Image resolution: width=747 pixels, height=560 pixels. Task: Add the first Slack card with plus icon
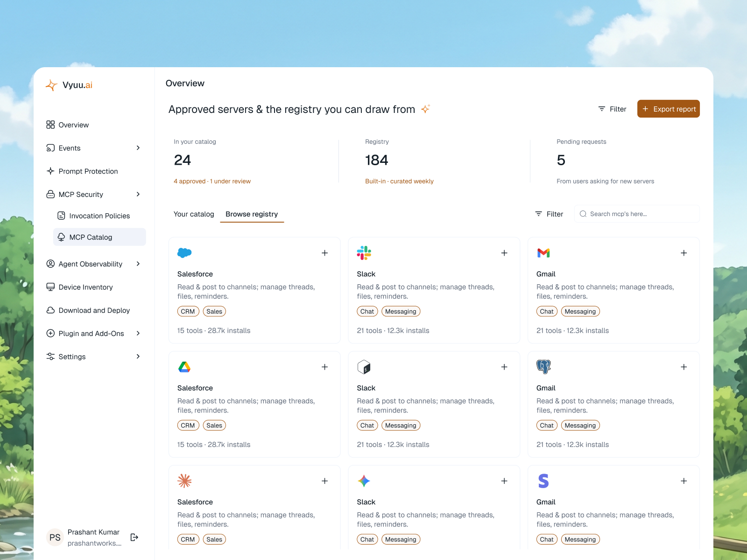point(504,253)
